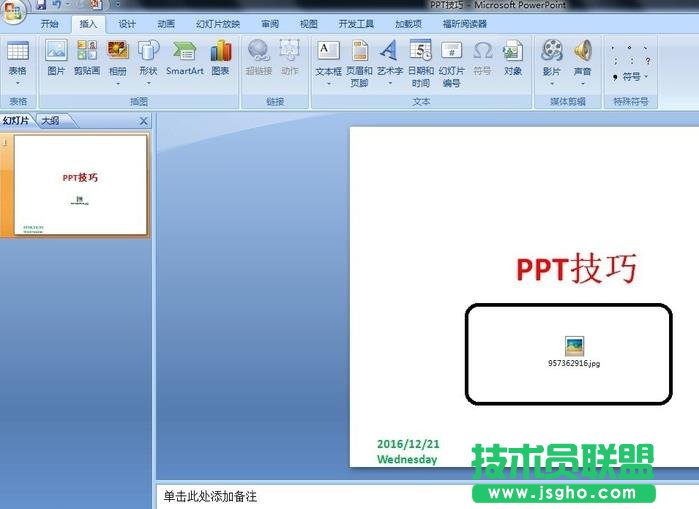The height and width of the screenshot is (509, 699).
Task: Open the 符号 dropdown in 特殊符号 group
Action: tap(630, 77)
